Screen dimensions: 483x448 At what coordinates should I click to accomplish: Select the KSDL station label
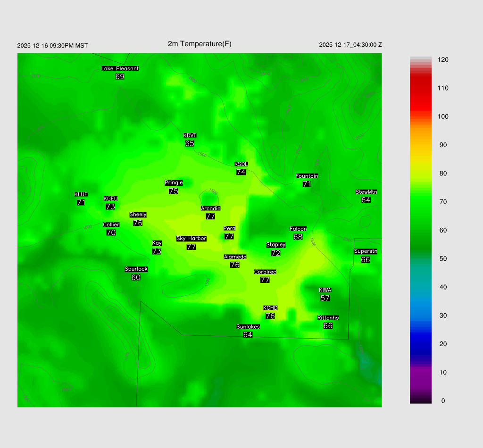tap(241, 164)
